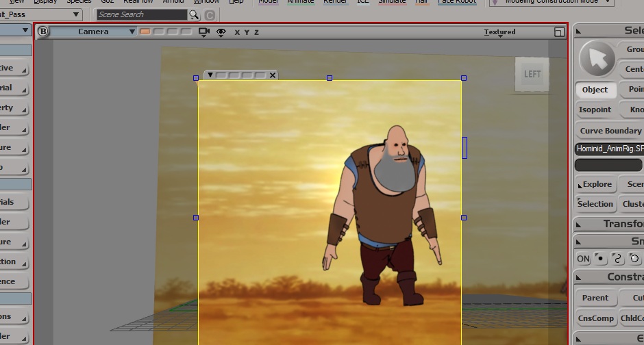
Task: Click the empty dark field below Hominid_AnimRig
Action: click(x=608, y=166)
